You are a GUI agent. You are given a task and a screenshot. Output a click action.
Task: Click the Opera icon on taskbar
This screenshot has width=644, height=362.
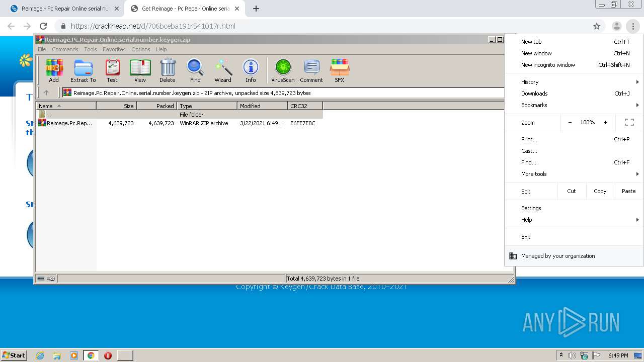108,355
